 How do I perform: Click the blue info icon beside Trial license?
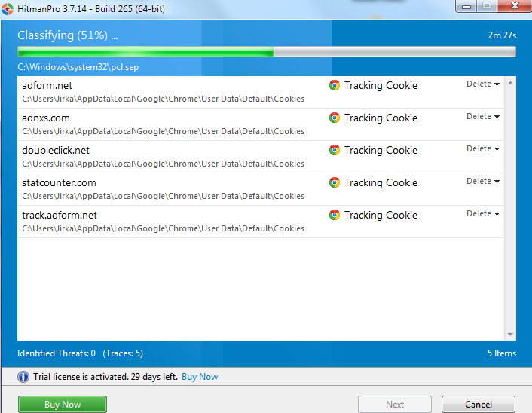click(x=23, y=377)
